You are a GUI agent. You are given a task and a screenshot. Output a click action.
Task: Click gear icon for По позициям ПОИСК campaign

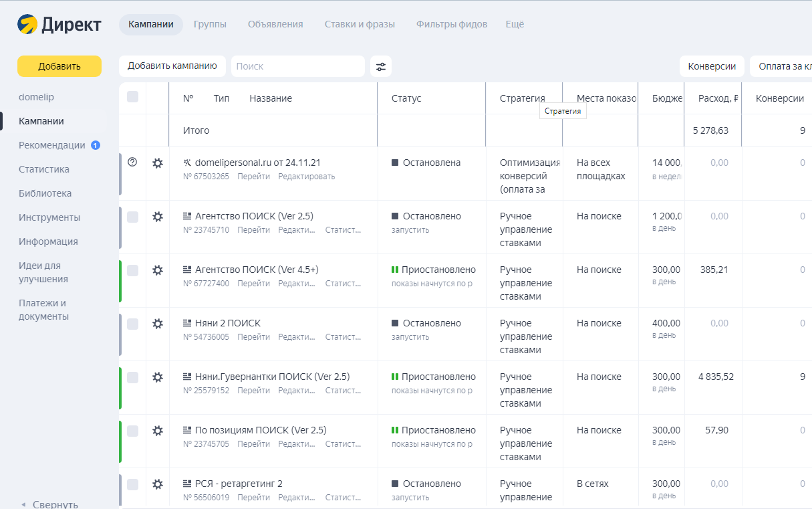point(158,431)
